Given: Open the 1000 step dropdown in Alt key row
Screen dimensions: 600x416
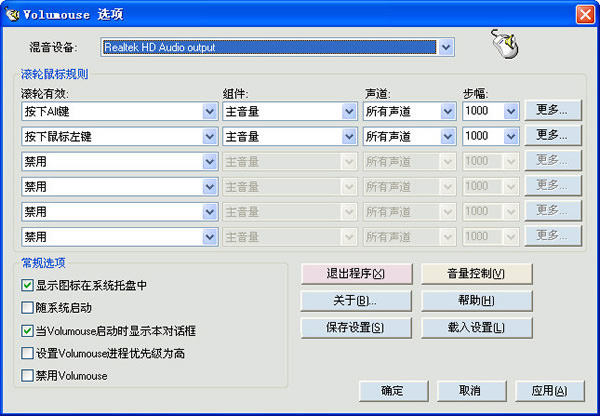Looking at the screenshot, I should coord(491,111).
